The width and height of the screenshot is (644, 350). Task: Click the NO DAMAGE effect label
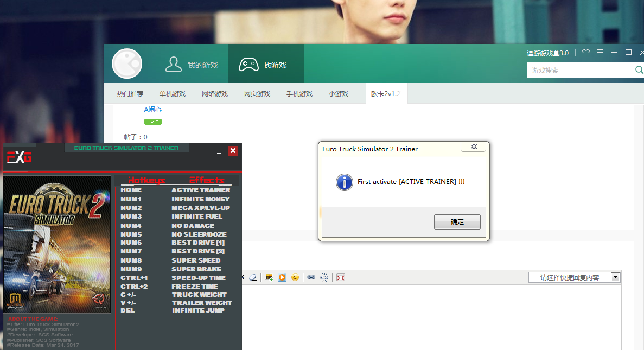click(x=193, y=226)
